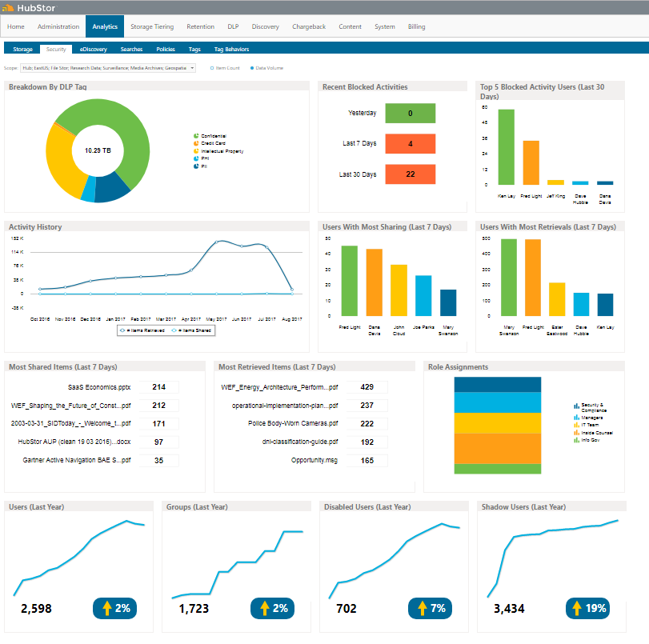Screen dimensions: 649x644
Task: Click the PII legend icon
Action: (196, 166)
